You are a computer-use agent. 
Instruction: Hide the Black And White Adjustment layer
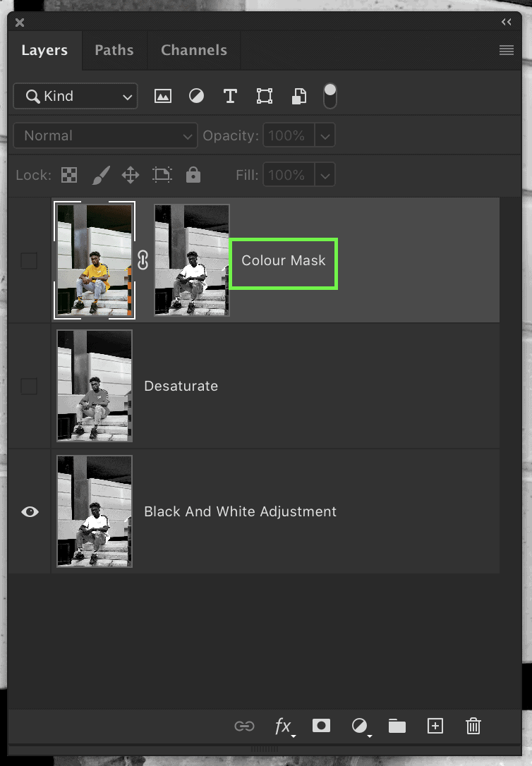(30, 511)
